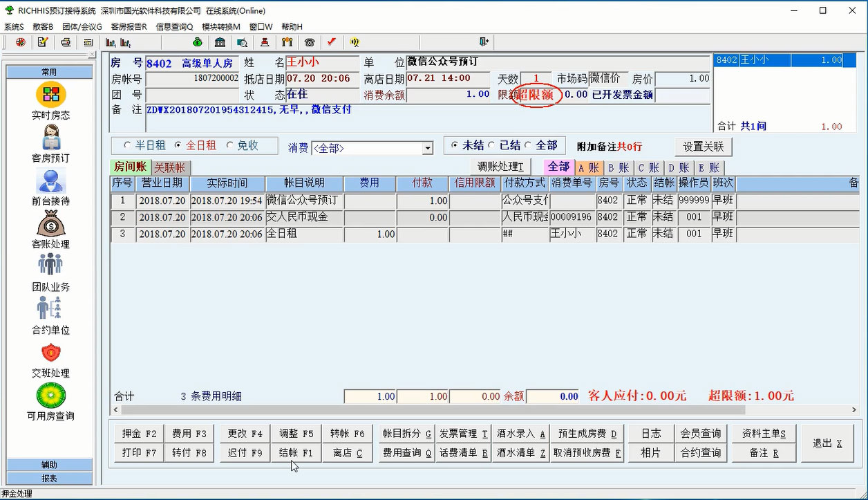Click the exit door toolbar icon
This screenshot has height=500, width=868.
(x=484, y=42)
